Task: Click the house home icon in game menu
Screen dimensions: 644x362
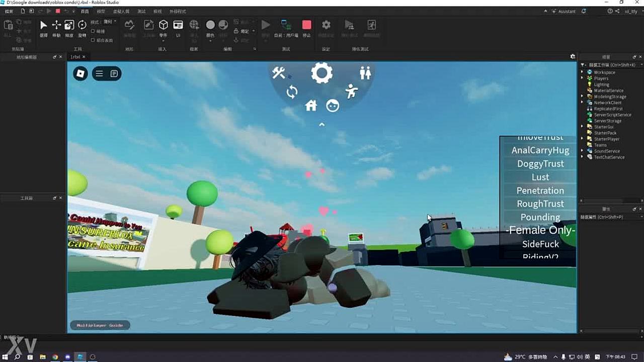Action: [311, 106]
